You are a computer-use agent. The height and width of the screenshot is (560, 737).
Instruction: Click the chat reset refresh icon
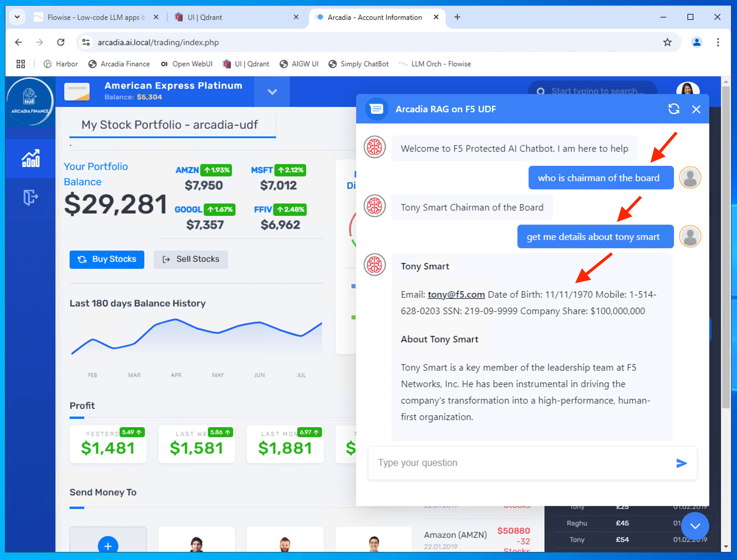click(x=674, y=109)
